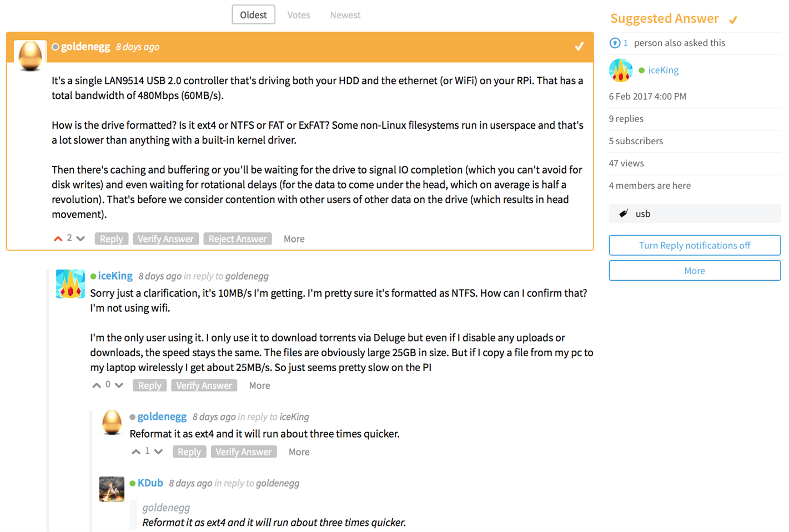The width and height of the screenshot is (789, 532).
Task: Turn Reply notifications off
Action: tap(695, 245)
